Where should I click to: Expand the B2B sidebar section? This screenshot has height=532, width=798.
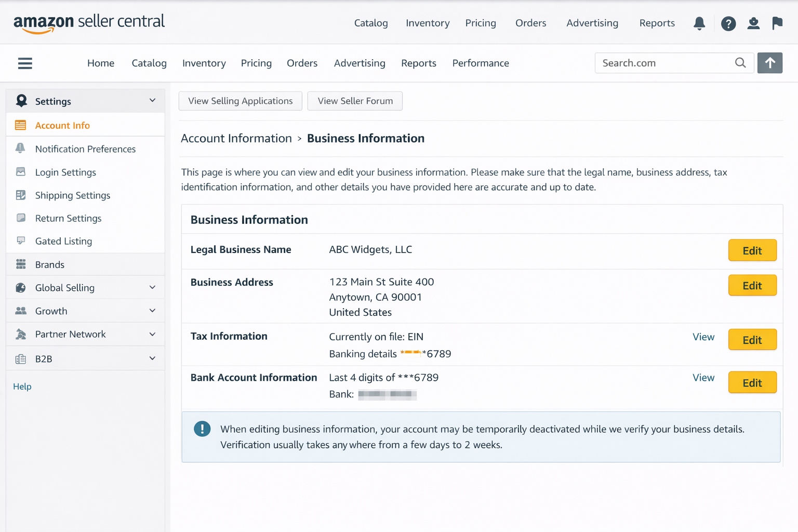[x=152, y=358]
